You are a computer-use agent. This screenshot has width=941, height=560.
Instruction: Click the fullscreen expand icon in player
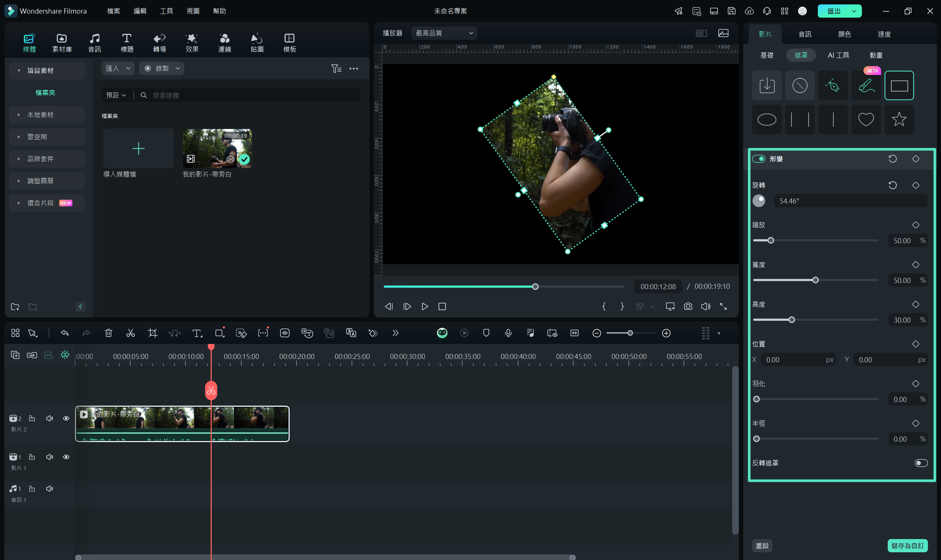[x=723, y=306]
